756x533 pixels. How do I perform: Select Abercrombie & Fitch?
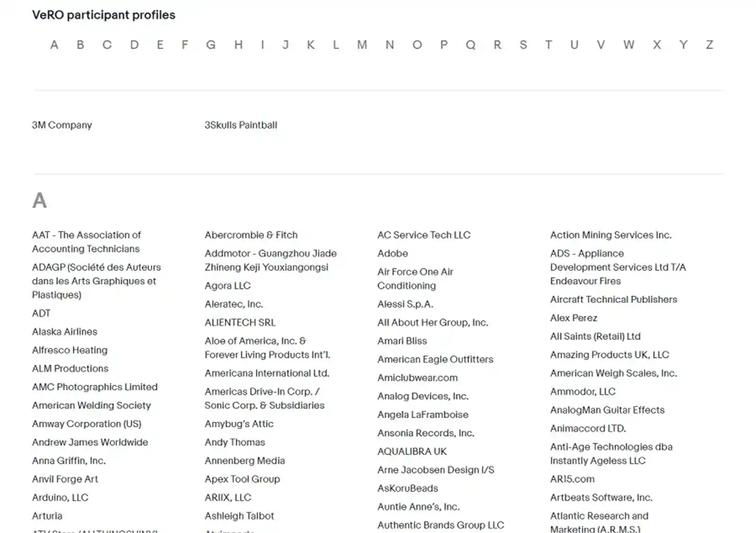click(x=251, y=235)
